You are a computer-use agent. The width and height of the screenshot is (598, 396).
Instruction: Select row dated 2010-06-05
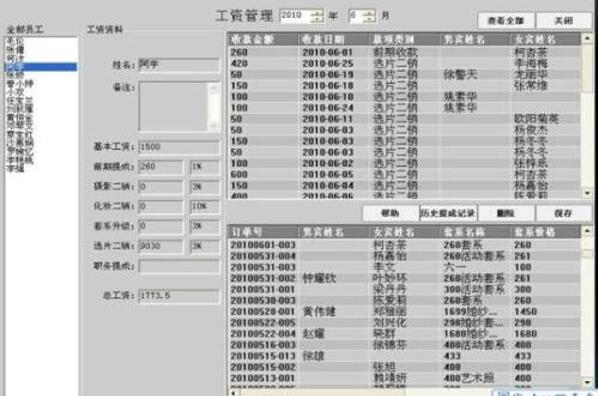404,174
